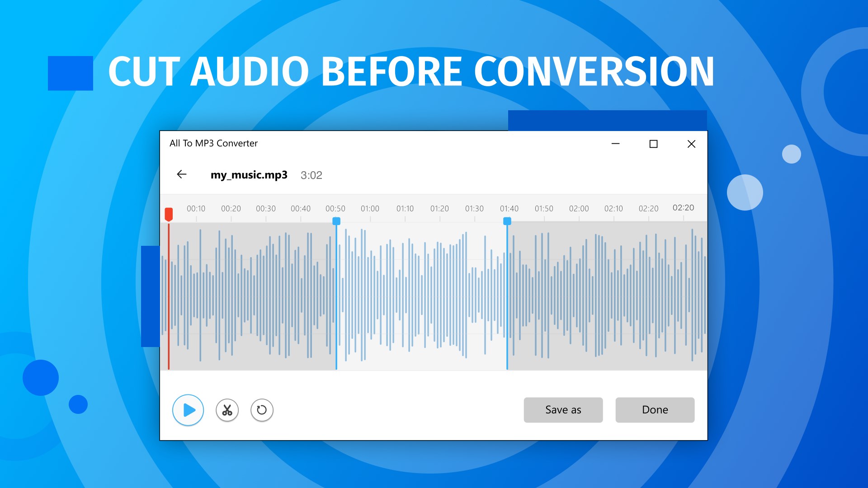868x488 pixels.
Task: Click the 02:00 mark on timeline ruler
Action: [579, 209]
